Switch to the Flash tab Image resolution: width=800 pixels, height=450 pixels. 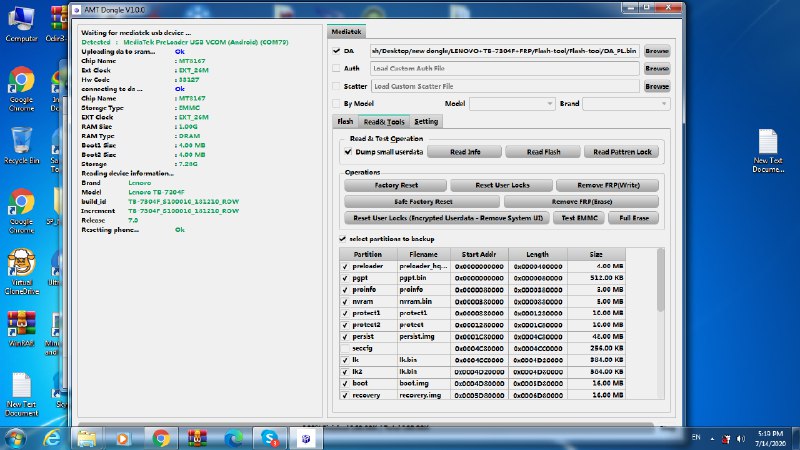(x=345, y=121)
